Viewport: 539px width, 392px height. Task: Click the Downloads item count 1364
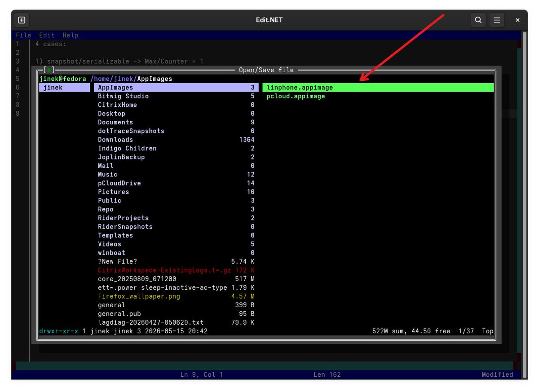point(247,140)
